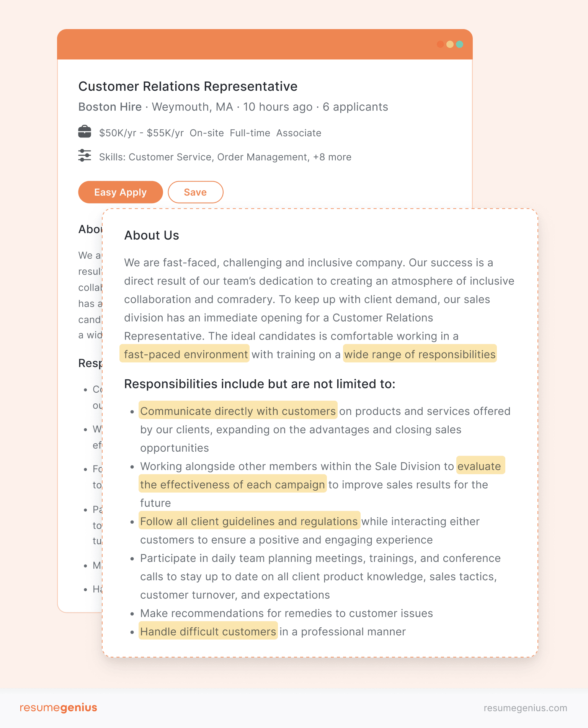Collapse the About Us section
The image size is (588, 728).
pos(151,235)
